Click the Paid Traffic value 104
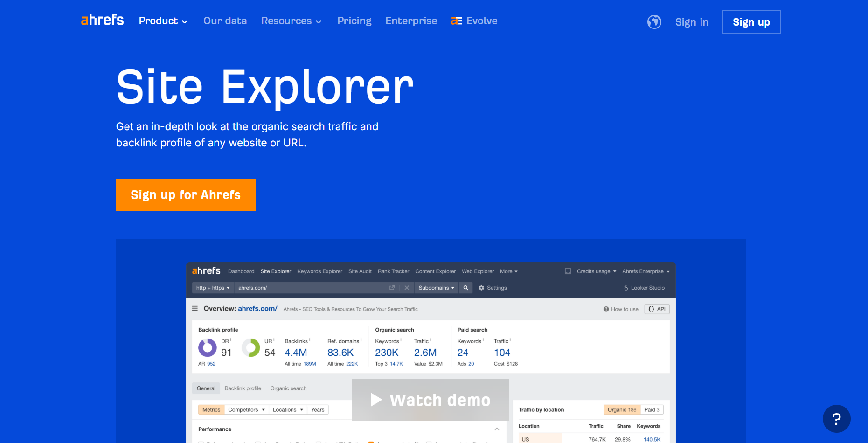The image size is (868, 443). click(x=502, y=353)
